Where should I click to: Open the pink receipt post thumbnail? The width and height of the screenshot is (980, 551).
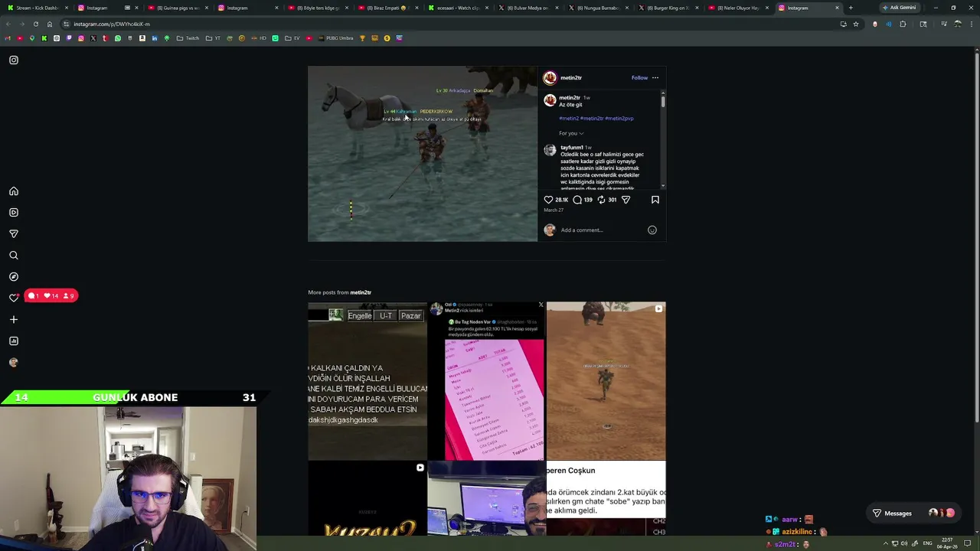click(486, 381)
